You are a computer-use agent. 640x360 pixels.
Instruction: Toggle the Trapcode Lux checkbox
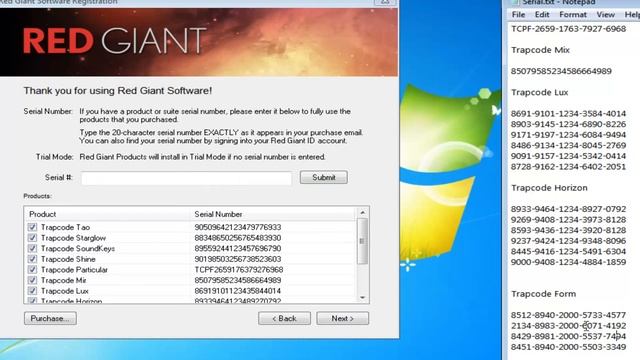(x=32, y=291)
